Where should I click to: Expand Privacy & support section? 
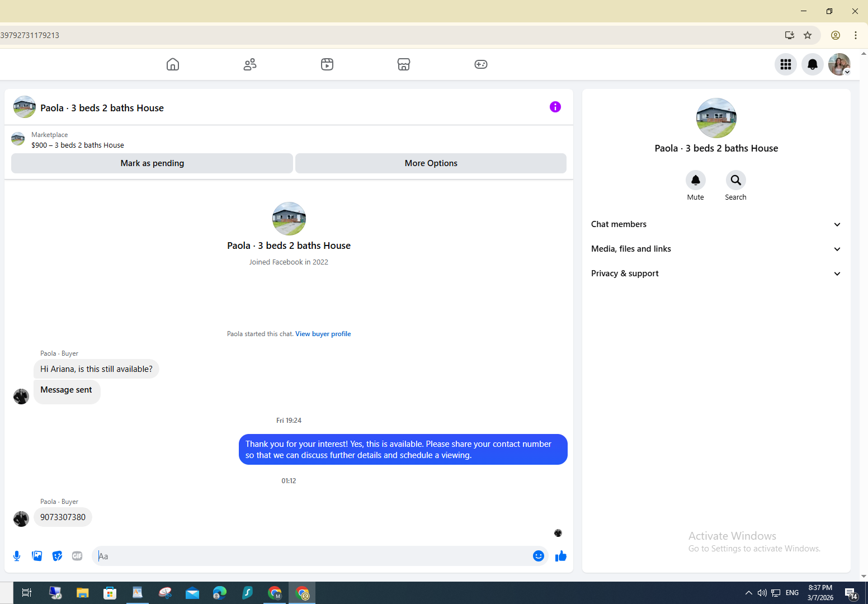click(x=716, y=273)
